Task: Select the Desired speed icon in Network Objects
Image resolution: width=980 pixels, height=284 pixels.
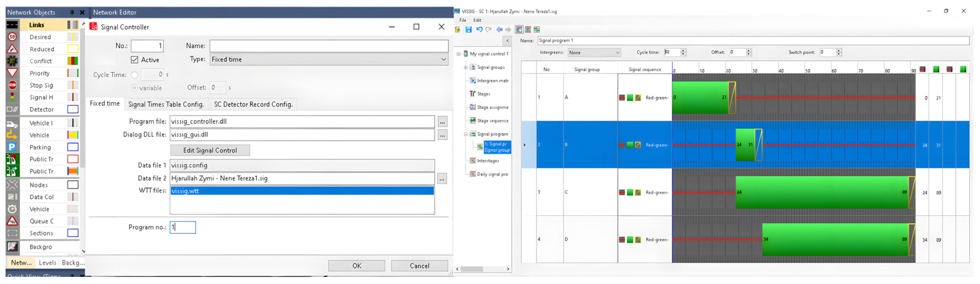Action: tap(12, 37)
